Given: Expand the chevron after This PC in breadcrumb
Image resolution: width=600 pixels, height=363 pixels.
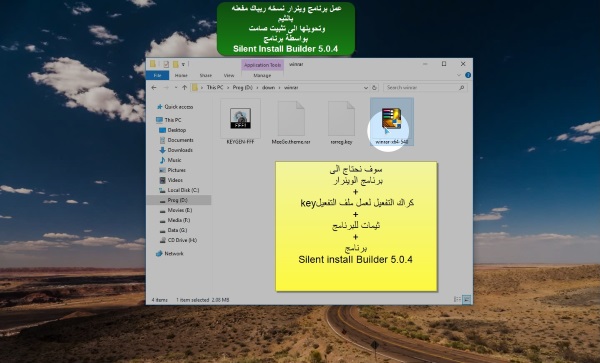Looking at the screenshot, I should point(228,88).
